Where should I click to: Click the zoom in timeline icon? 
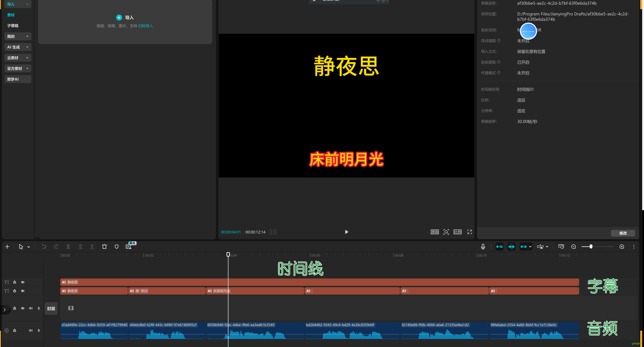click(622, 247)
